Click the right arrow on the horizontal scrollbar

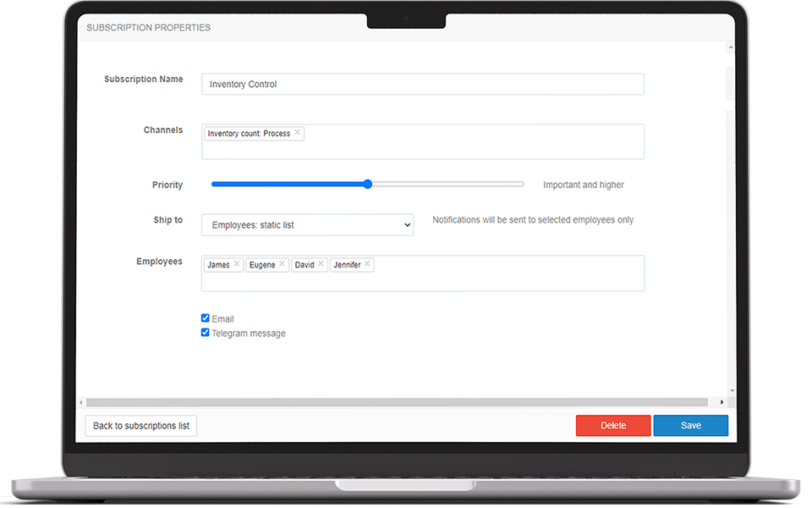[x=721, y=402]
